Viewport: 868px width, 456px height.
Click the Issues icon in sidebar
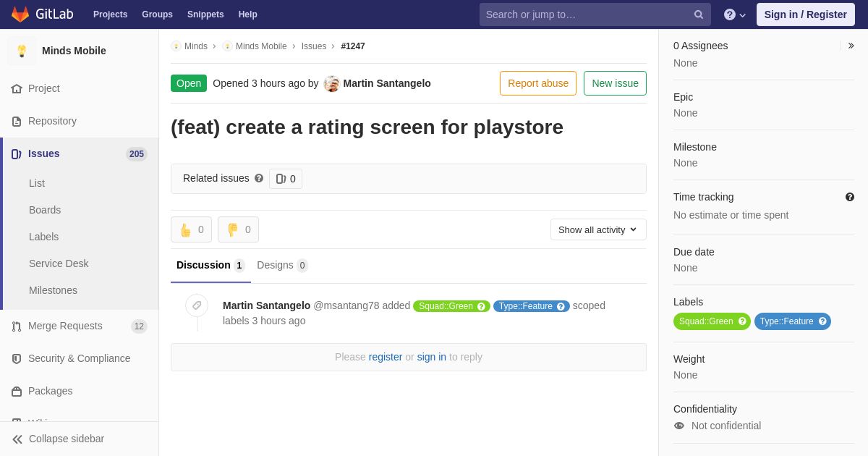[x=17, y=153]
